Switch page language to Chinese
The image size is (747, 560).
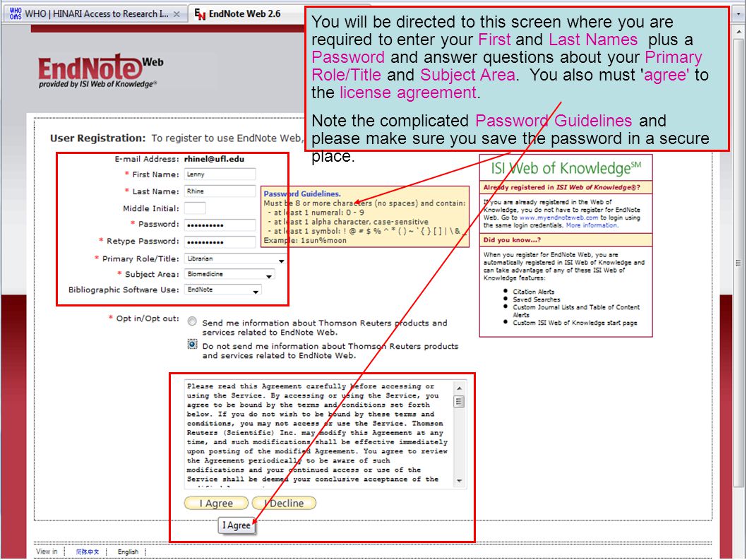[88, 552]
